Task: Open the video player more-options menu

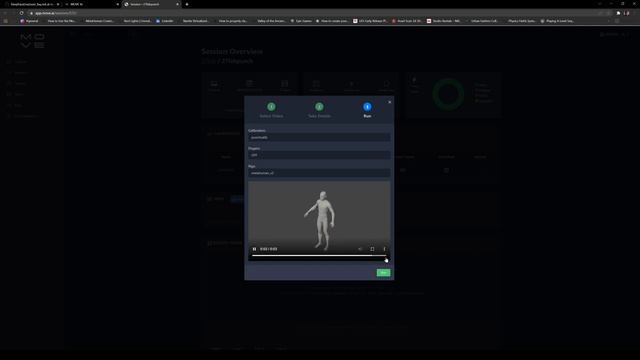Action: click(x=384, y=249)
